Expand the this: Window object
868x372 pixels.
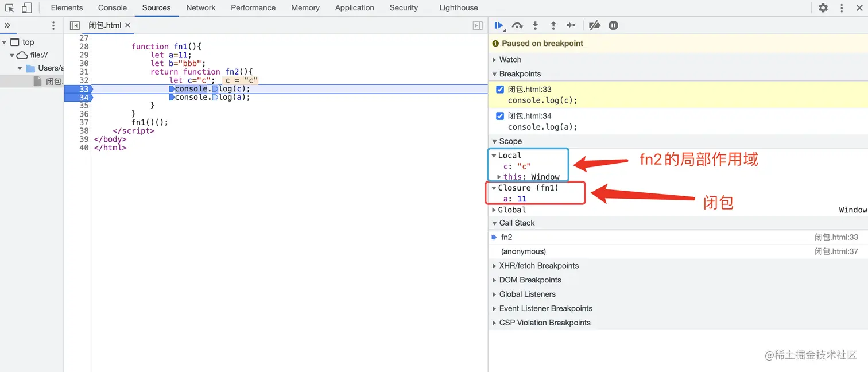(499, 177)
